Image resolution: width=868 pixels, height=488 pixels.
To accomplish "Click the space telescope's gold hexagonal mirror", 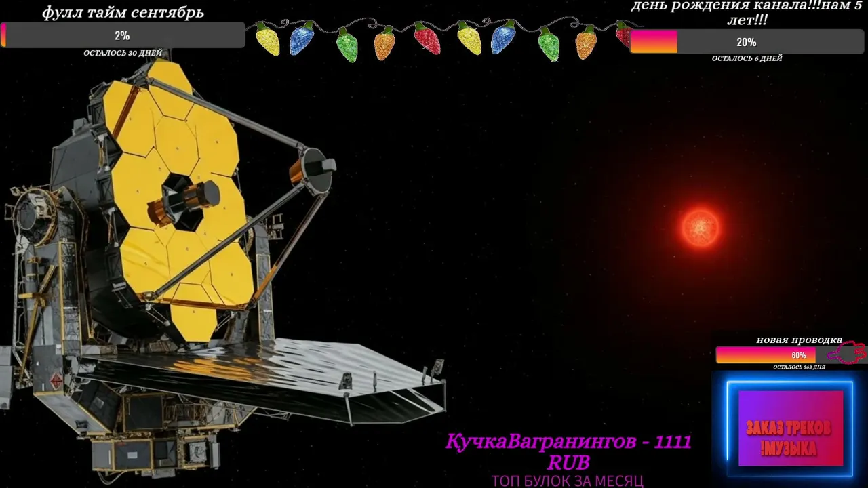I will (x=178, y=200).
